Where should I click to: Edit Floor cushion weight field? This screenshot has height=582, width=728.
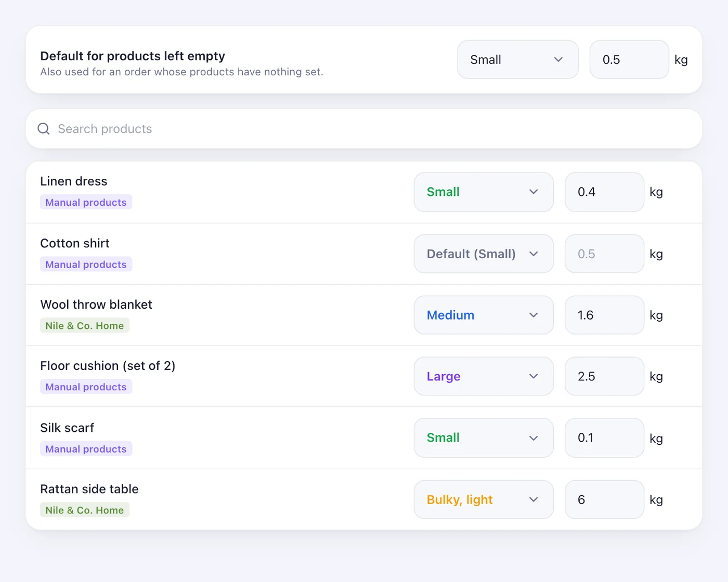pyautogui.click(x=604, y=376)
